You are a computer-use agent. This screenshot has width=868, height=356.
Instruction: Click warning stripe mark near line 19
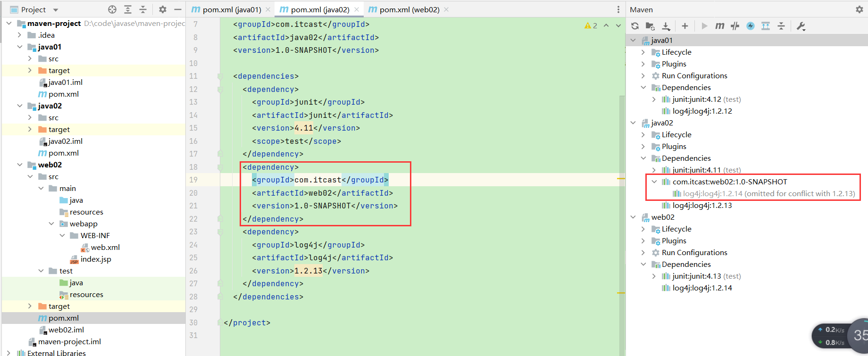621,179
